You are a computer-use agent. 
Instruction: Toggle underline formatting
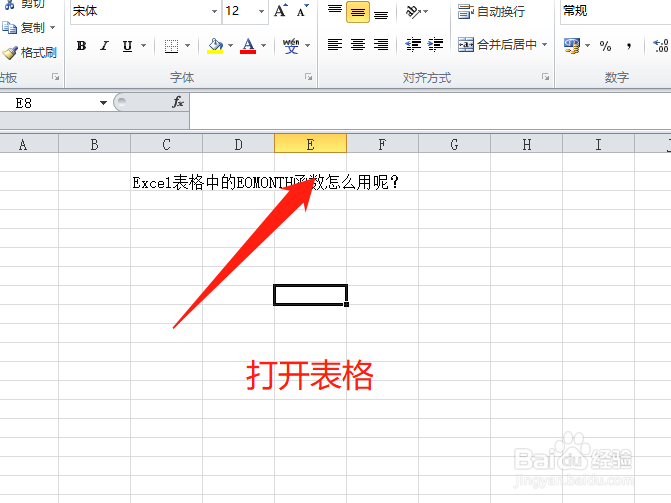tap(127, 45)
